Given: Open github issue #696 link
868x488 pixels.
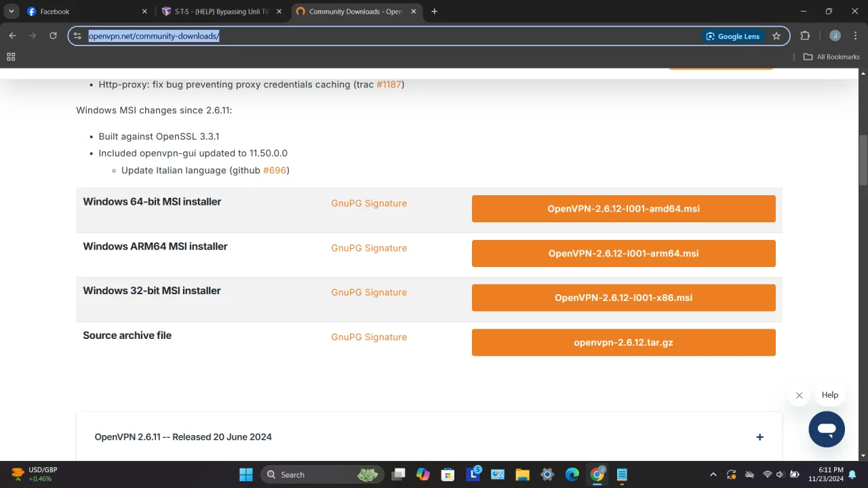Looking at the screenshot, I should click(x=275, y=170).
